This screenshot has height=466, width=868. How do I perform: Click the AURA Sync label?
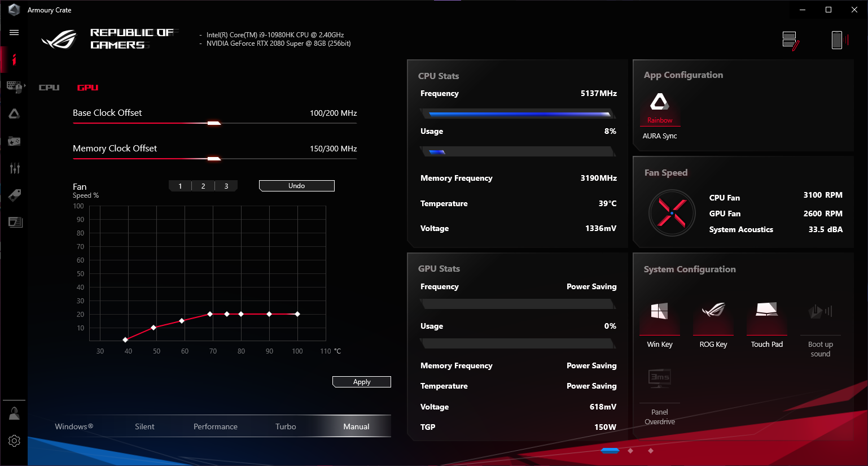click(660, 136)
